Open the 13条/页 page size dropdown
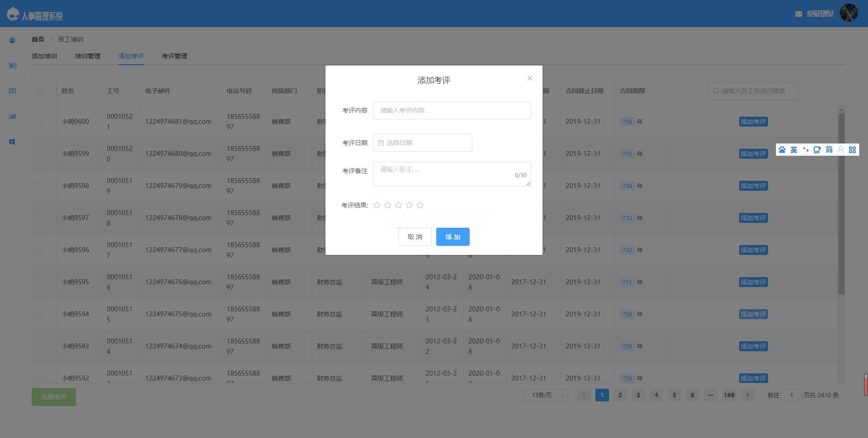Viewport: 868px width, 438px height. tap(545, 395)
